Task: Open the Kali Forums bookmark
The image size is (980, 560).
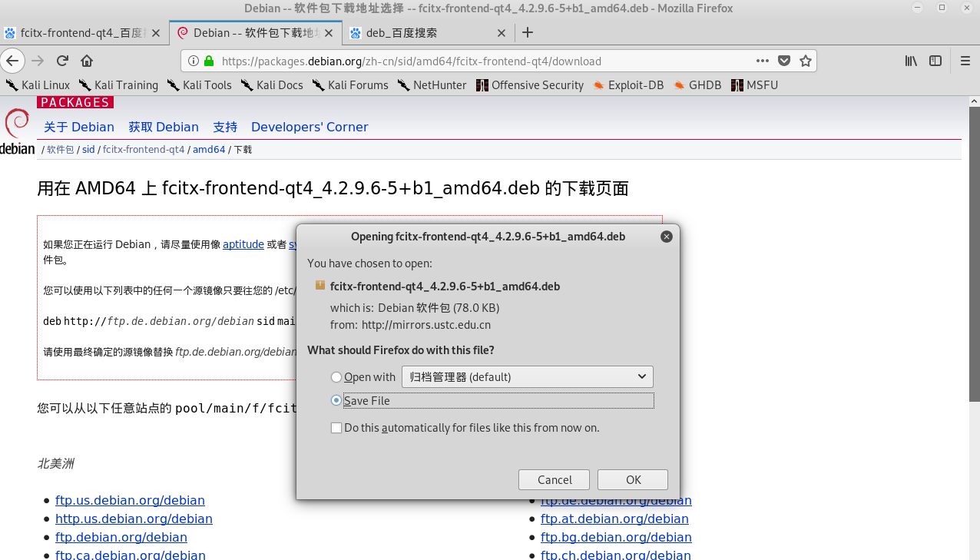Action: click(x=350, y=85)
